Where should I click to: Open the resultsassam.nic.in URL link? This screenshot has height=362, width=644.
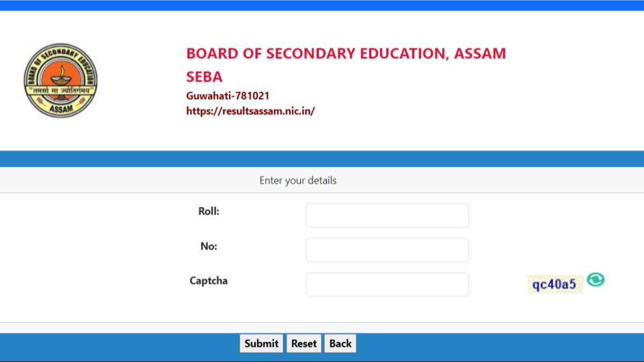pos(250,111)
